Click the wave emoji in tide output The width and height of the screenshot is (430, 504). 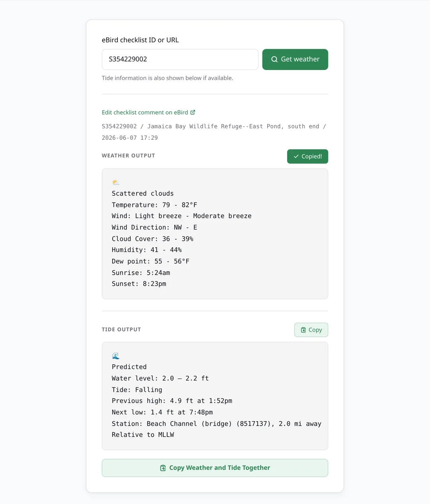[115, 356]
